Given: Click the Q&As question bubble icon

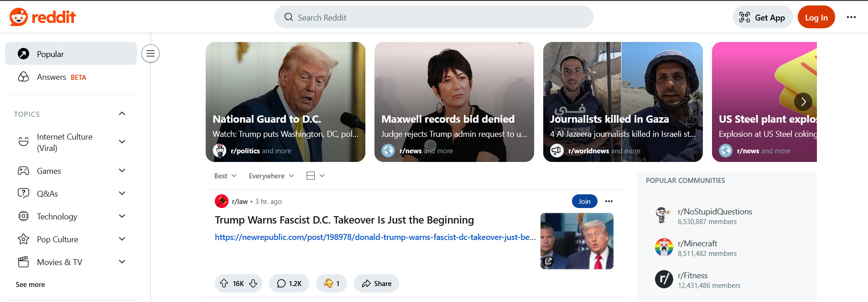Looking at the screenshot, I should pos(23,193).
